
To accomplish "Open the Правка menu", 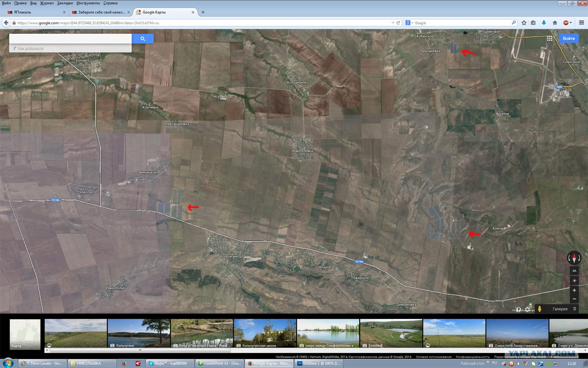I will [x=21, y=3].
